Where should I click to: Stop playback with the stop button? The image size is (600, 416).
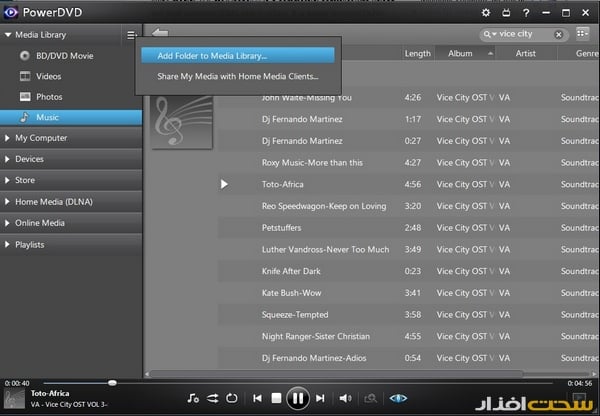(x=277, y=398)
